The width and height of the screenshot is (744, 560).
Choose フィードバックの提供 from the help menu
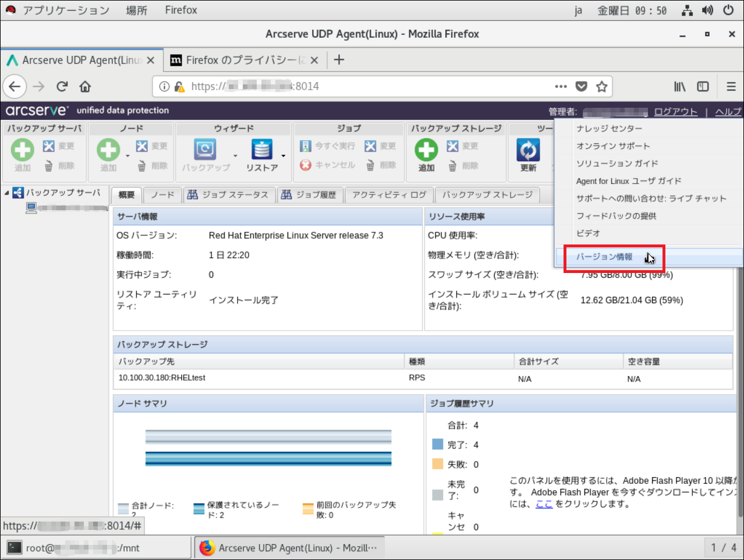coord(616,216)
